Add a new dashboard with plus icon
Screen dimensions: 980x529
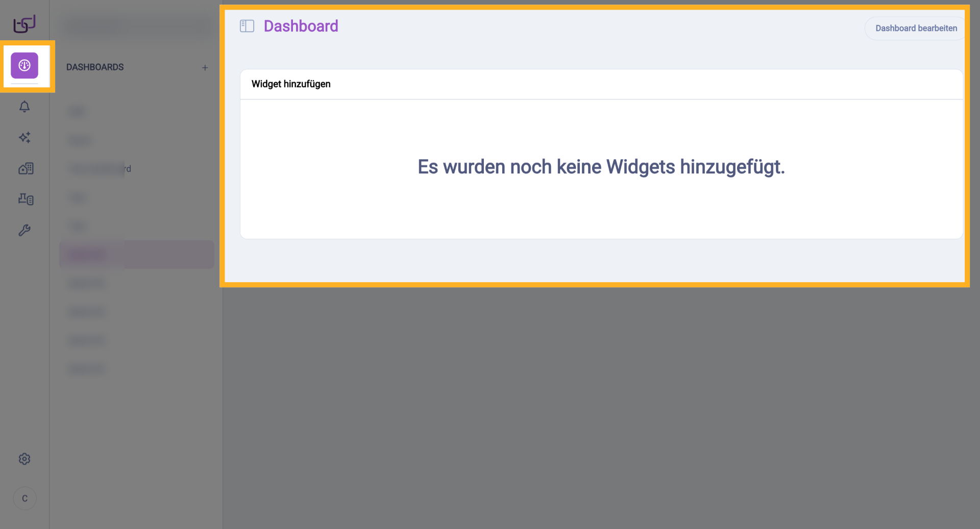205,67
